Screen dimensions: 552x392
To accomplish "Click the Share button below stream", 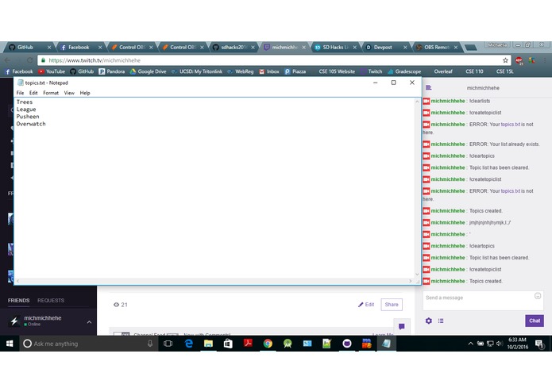I will coord(392,305).
